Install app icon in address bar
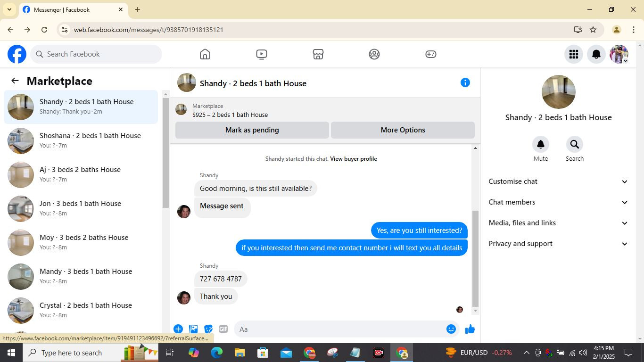This screenshot has height=362, width=644. pyautogui.click(x=578, y=30)
